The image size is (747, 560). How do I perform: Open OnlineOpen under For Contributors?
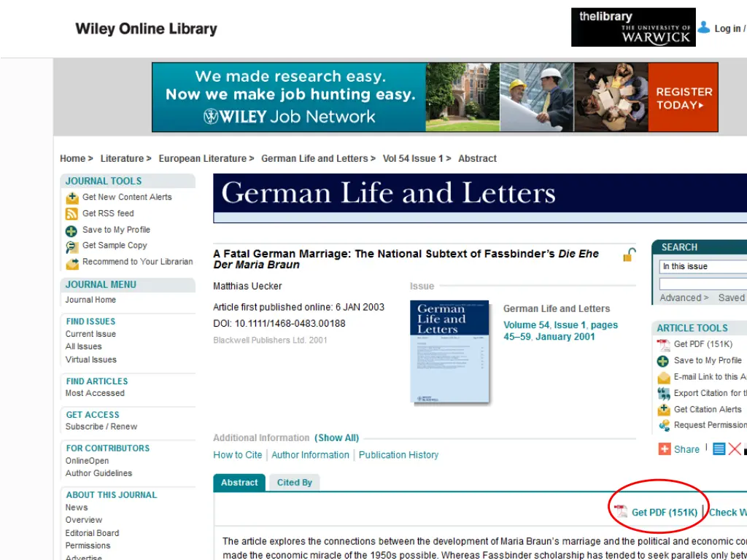(88, 461)
